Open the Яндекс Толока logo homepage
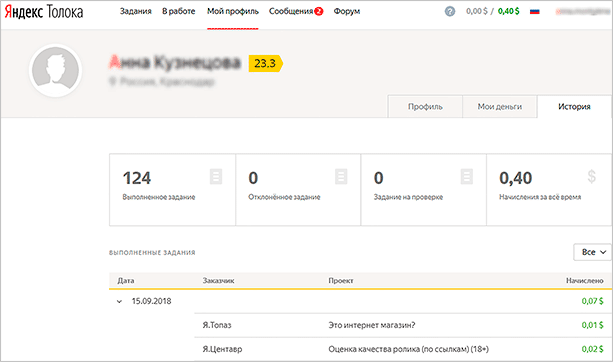 point(44,12)
